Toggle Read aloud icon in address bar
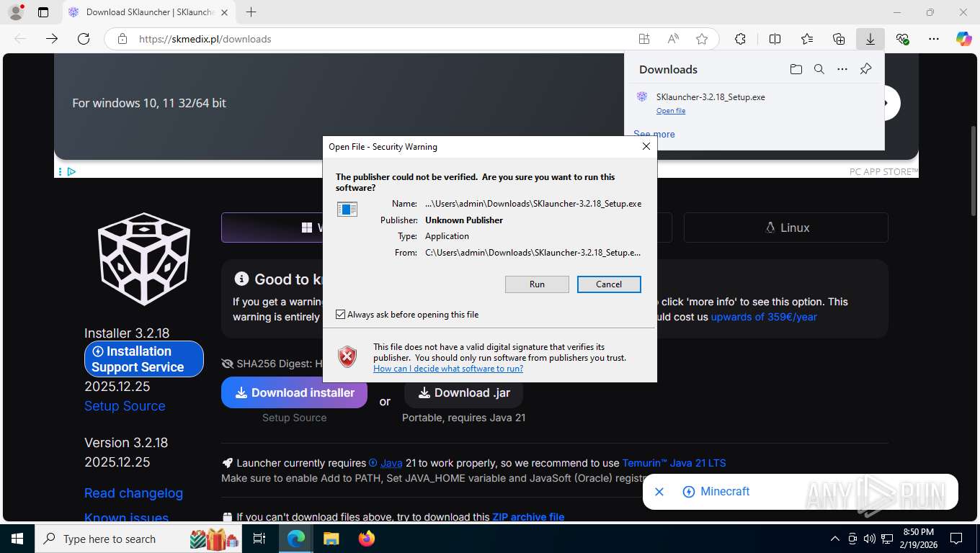Viewport: 980px width, 553px height. click(673, 39)
